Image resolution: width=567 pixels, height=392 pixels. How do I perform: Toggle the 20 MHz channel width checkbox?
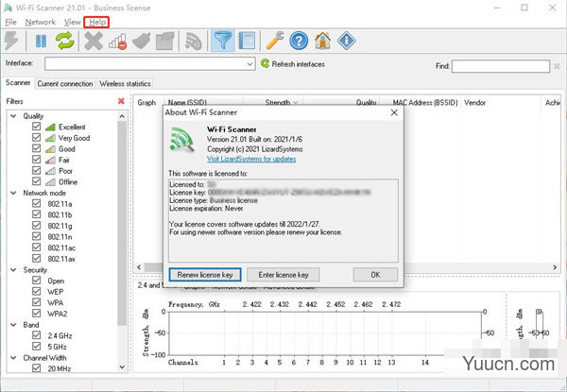[x=36, y=368]
